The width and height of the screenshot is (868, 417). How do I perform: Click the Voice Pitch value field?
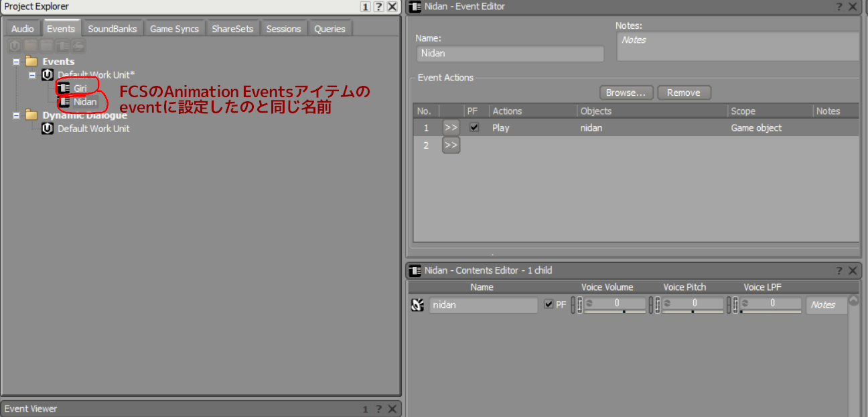(x=693, y=303)
